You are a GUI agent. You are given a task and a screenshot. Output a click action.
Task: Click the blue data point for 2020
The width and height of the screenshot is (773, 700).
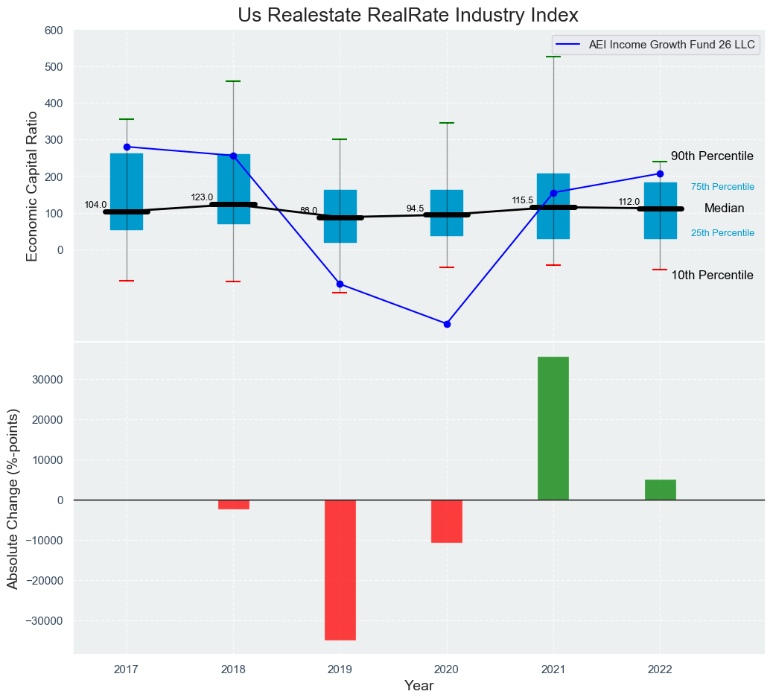point(447,324)
